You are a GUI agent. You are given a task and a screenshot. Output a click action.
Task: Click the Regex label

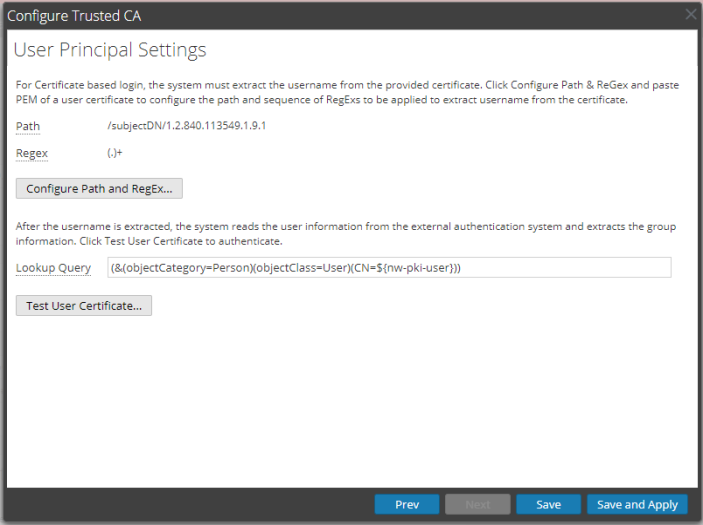click(x=32, y=153)
